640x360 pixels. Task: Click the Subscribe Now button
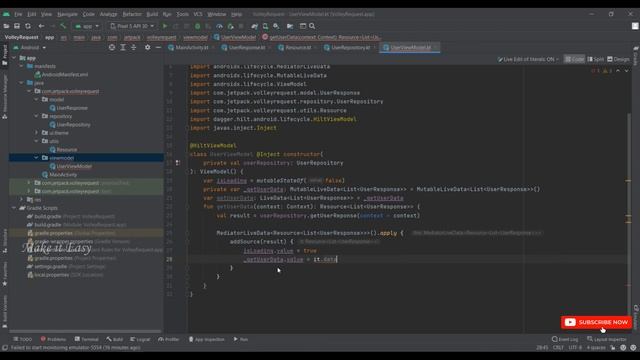(596, 322)
